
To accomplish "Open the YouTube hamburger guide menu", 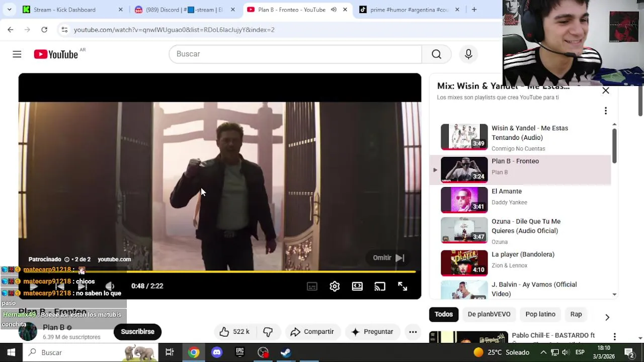I will (x=17, y=54).
